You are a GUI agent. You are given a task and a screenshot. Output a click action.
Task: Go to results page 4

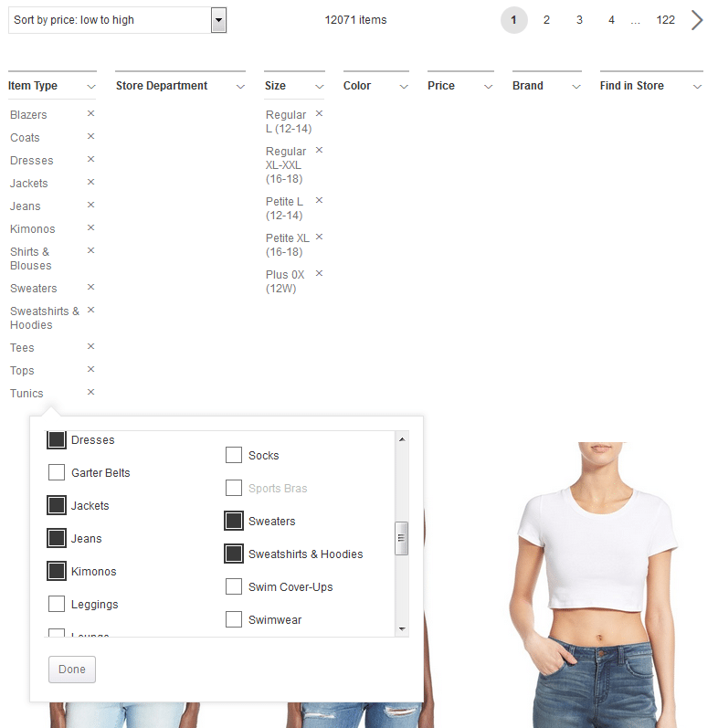pyautogui.click(x=611, y=20)
